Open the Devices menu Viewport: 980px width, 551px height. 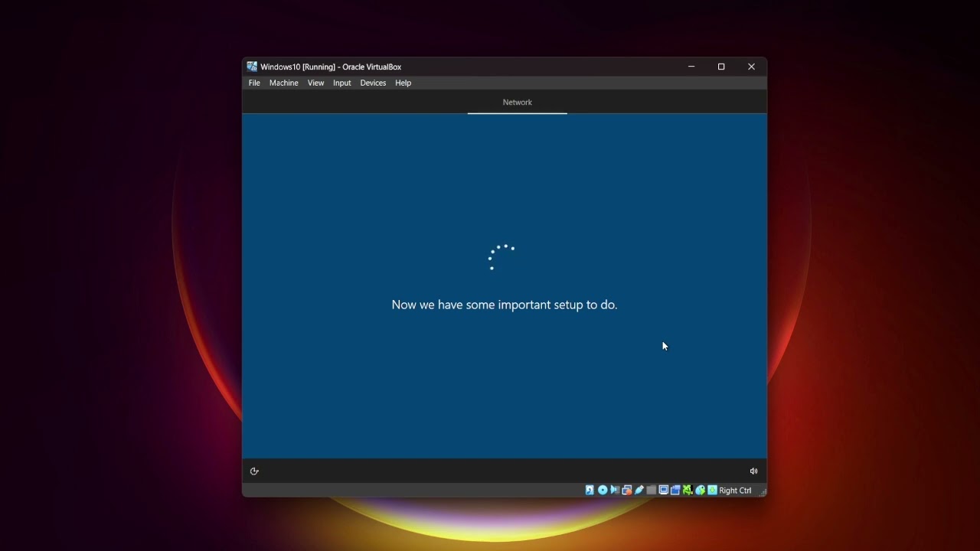tap(373, 83)
